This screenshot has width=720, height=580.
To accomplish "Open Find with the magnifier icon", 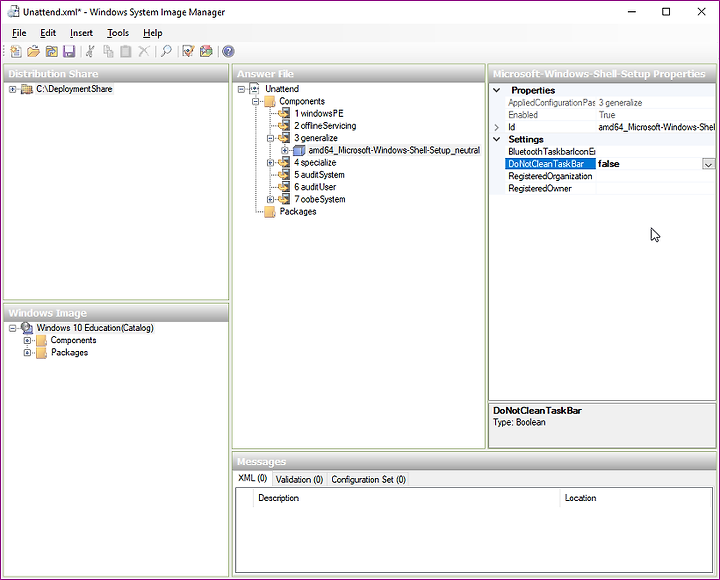I will [x=166, y=51].
